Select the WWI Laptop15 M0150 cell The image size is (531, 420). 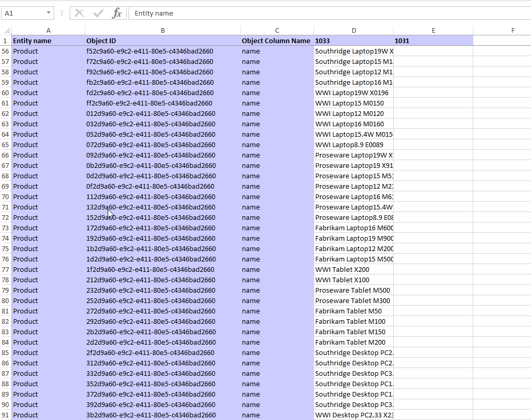(x=354, y=103)
